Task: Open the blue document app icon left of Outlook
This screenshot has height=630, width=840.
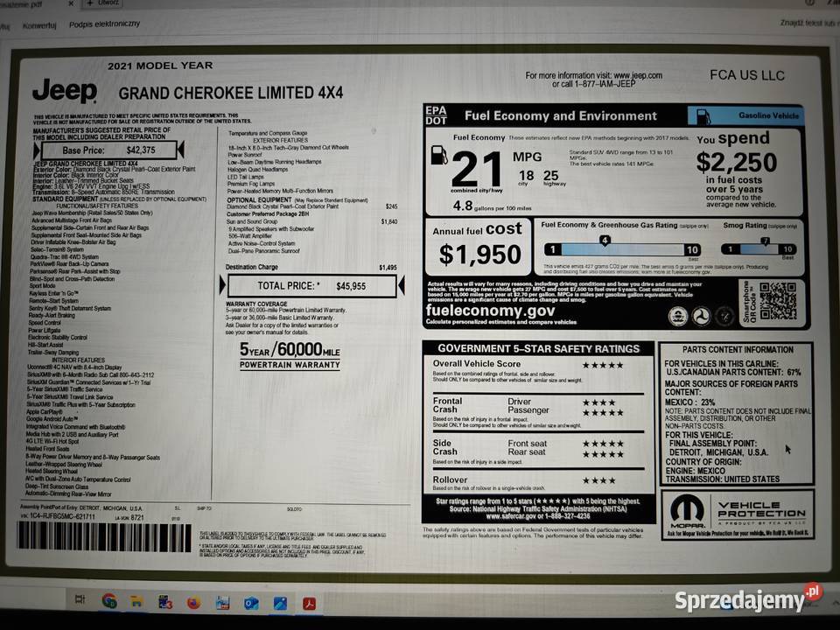Action: point(222,603)
